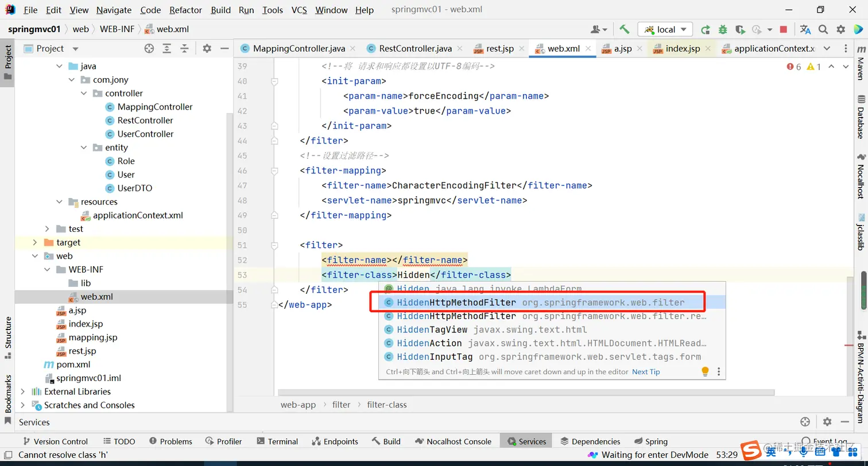
Task: Start debugging with the bug icon
Action: [723, 29]
